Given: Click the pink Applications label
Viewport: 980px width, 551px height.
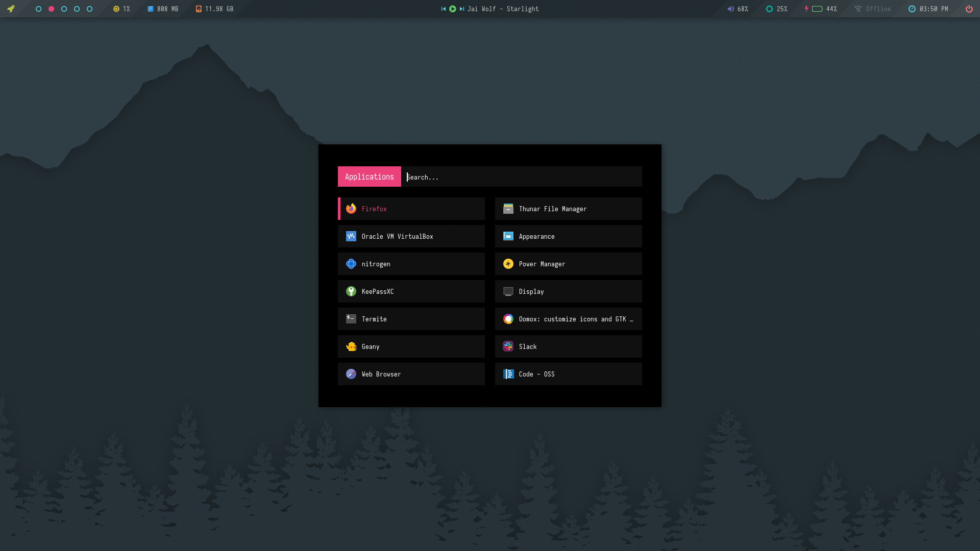Looking at the screenshot, I should [369, 177].
